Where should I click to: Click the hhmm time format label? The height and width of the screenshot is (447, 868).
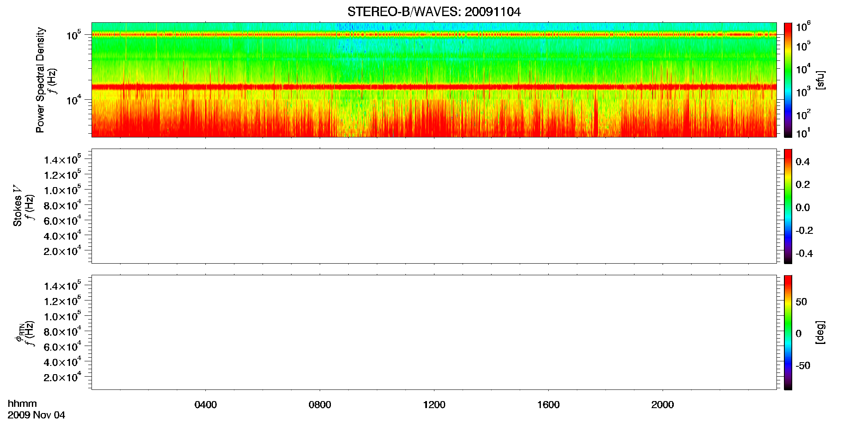[x=22, y=404]
